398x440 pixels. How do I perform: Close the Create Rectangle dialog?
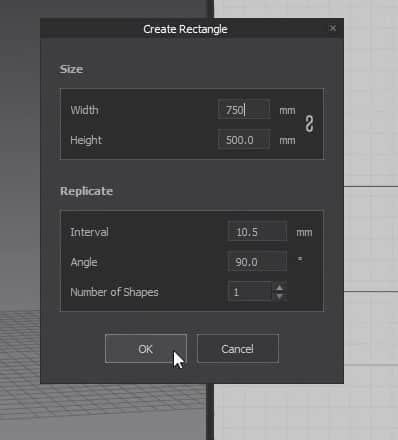point(332,28)
